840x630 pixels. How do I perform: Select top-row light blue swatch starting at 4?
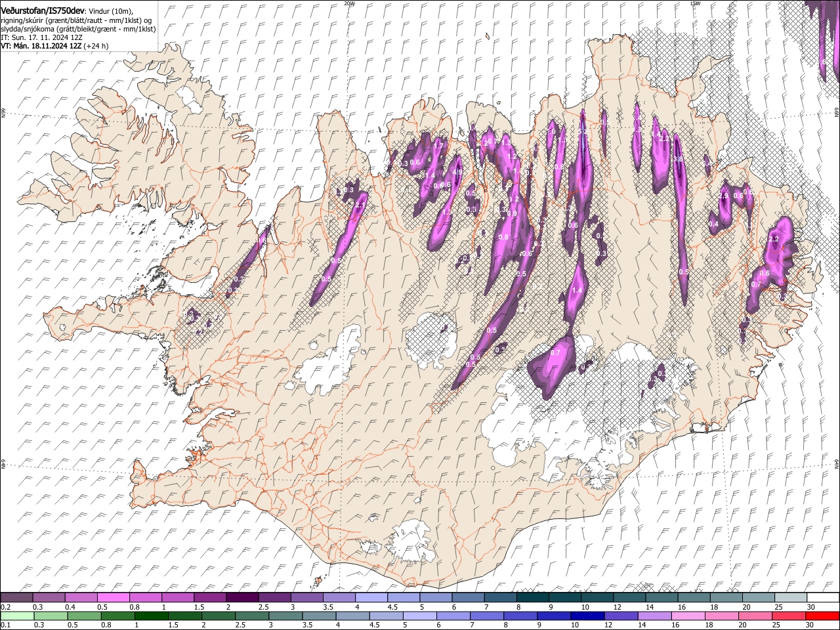(371, 597)
